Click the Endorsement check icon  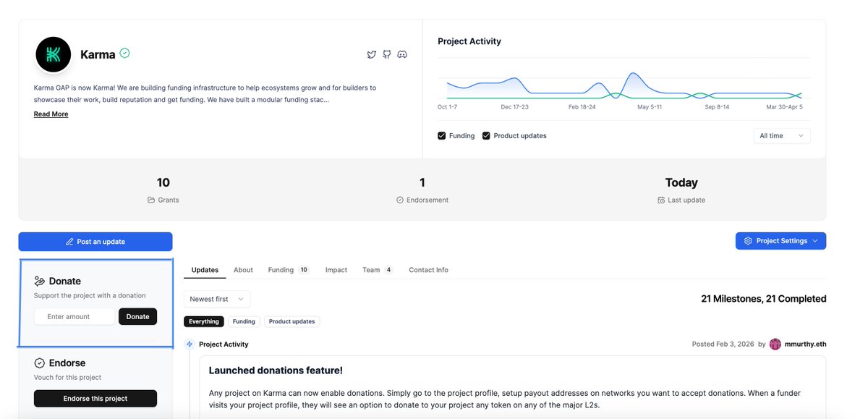pyautogui.click(x=400, y=200)
